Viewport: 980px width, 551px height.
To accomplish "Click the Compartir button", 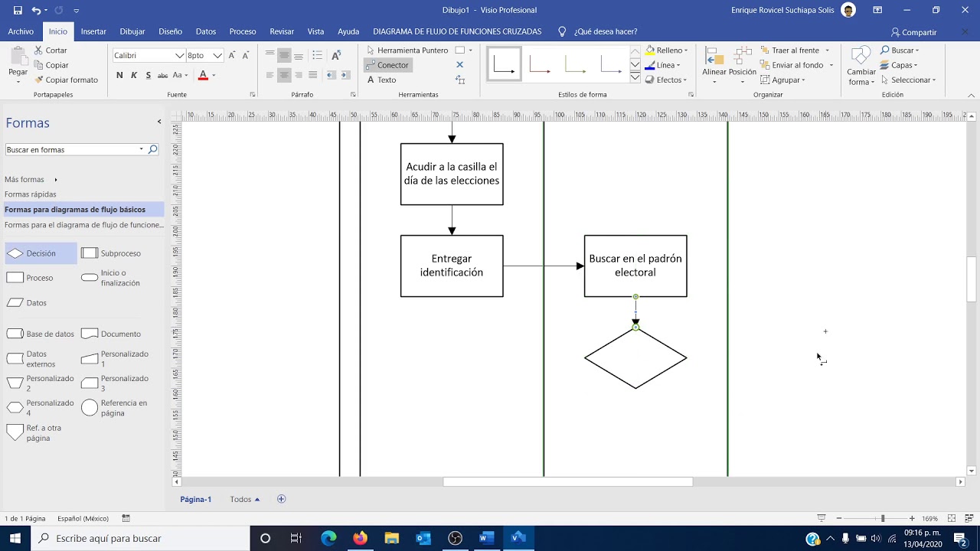I will coord(913,32).
